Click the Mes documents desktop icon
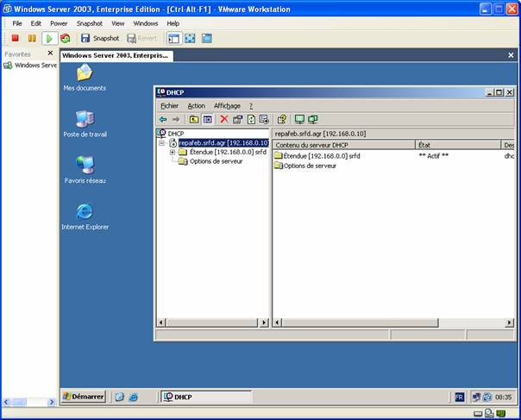Screen dimensions: 521x420 pos(85,78)
